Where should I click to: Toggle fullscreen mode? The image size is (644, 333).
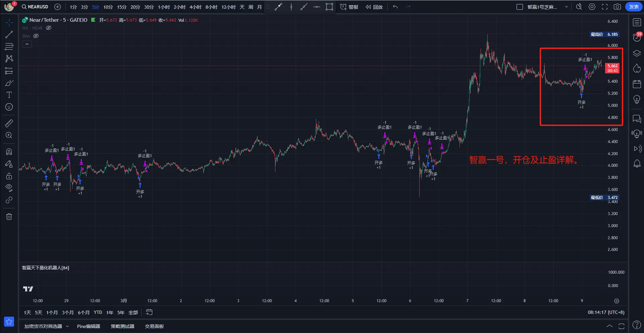605,7
